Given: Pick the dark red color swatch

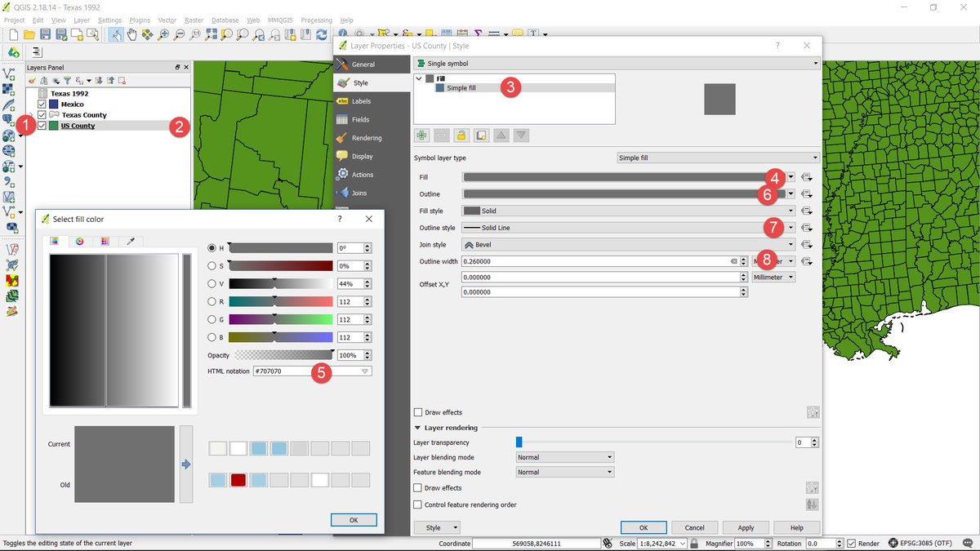Looking at the screenshot, I should [x=238, y=480].
